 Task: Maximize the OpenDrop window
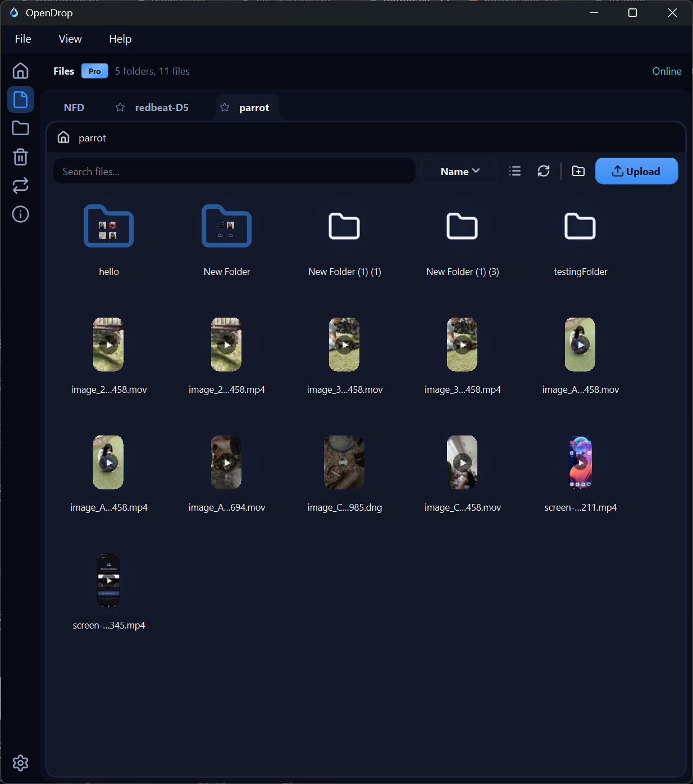(x=632, y=12)
